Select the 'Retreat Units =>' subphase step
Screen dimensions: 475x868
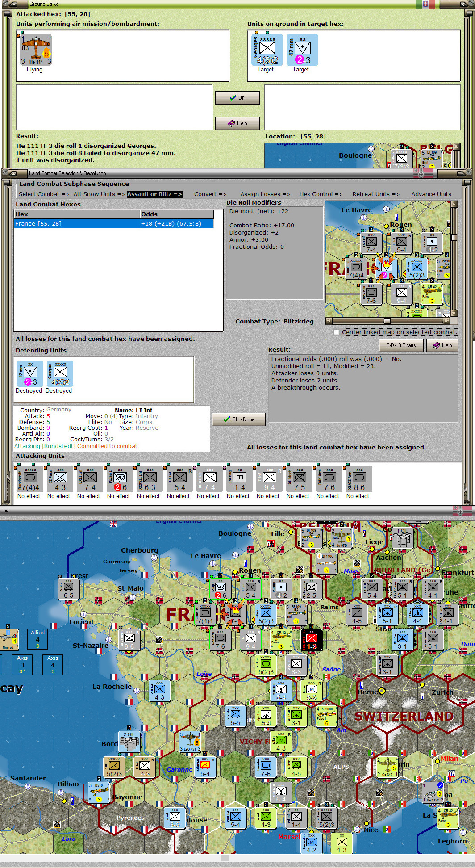click(376, 194)
